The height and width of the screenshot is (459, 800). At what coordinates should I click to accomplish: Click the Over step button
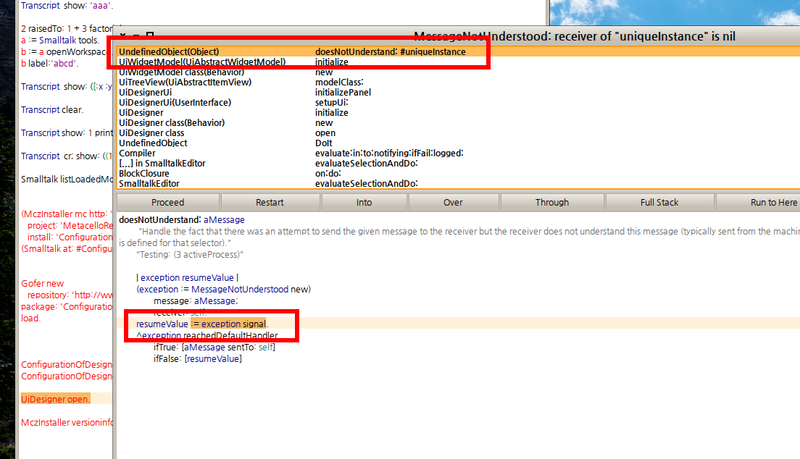pyautogui.click(x=453, y=202)
